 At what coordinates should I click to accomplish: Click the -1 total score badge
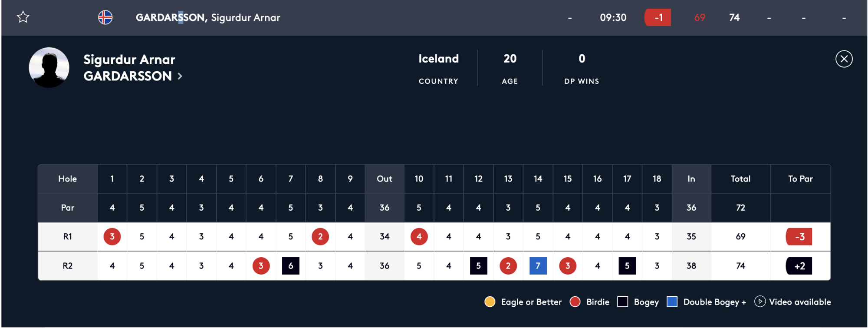[658, 17]
